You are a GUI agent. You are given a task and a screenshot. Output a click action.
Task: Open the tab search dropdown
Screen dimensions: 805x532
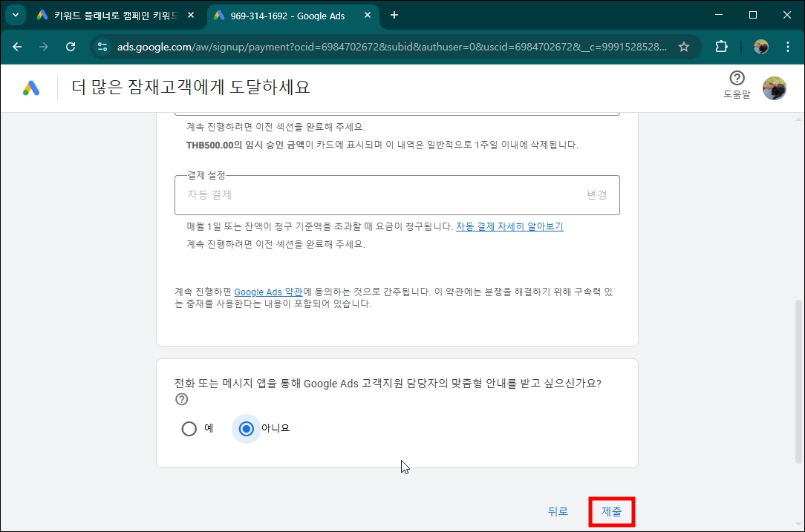click(15, 15)
